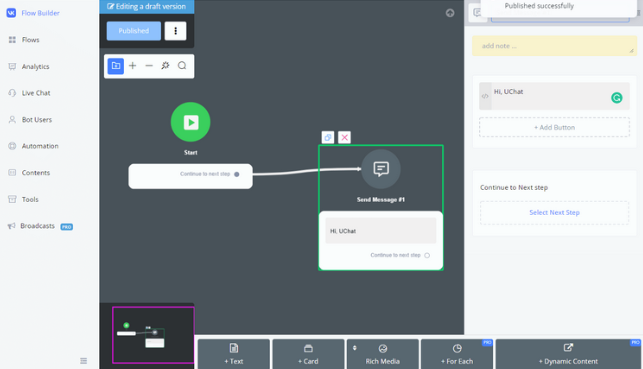
Task: Click the magic wand toolbar icon
Action: (x=165, y=66)
